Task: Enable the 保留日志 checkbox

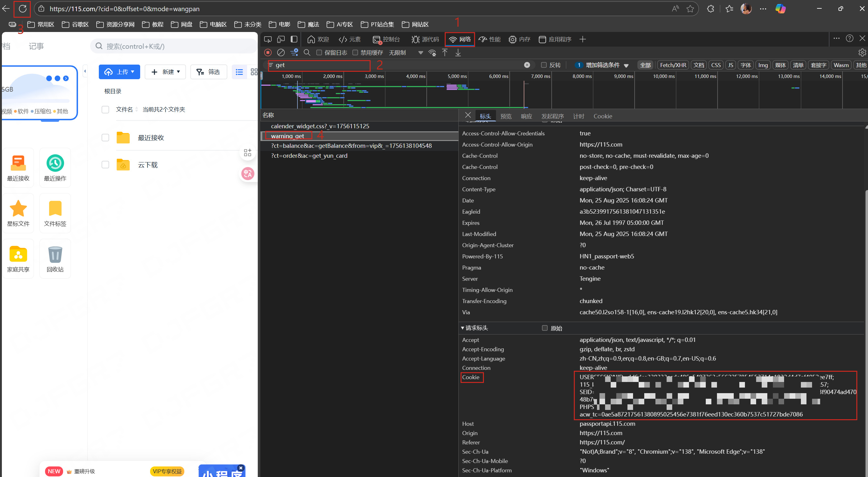Action: point(319,52)
